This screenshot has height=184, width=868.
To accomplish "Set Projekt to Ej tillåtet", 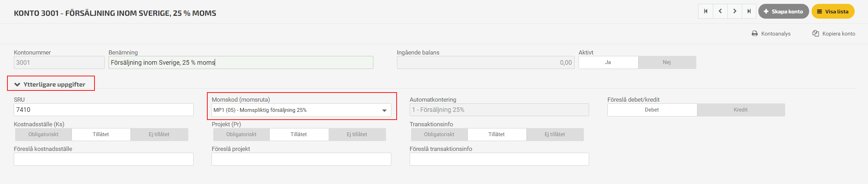I will [x=357, y=134].
